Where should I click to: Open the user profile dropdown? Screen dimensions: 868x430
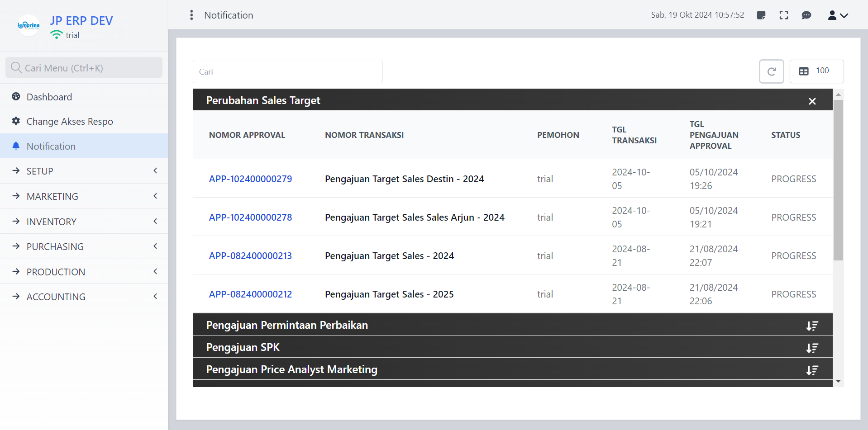tap(838, 15)
